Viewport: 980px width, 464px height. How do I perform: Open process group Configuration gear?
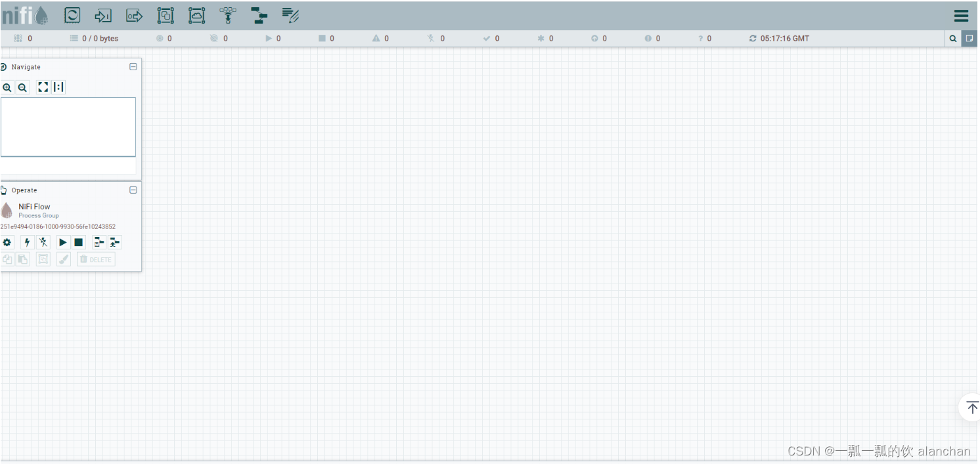[x=7, y=242]
